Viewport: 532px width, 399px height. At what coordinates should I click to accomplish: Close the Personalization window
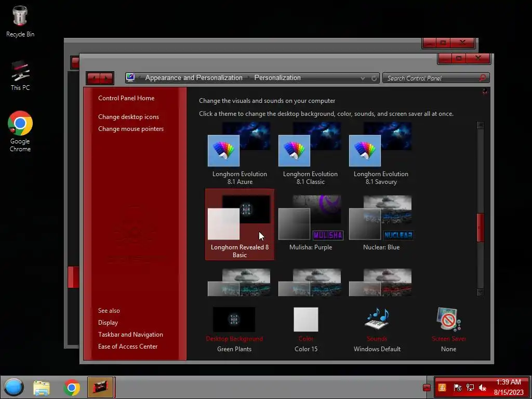478,58
